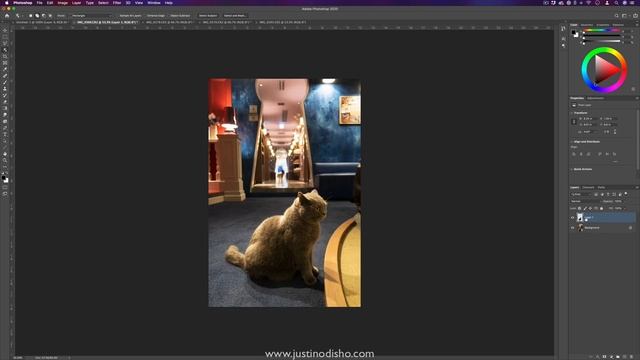Click the Share icon at top right
The width and height of the screenshot is (640, 360).
635,16
